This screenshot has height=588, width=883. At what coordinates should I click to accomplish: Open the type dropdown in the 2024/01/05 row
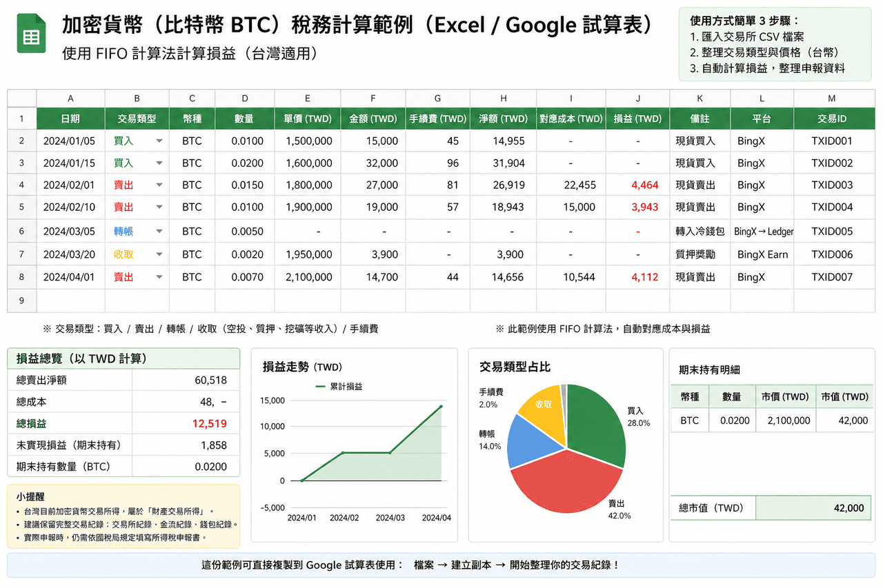159,141
